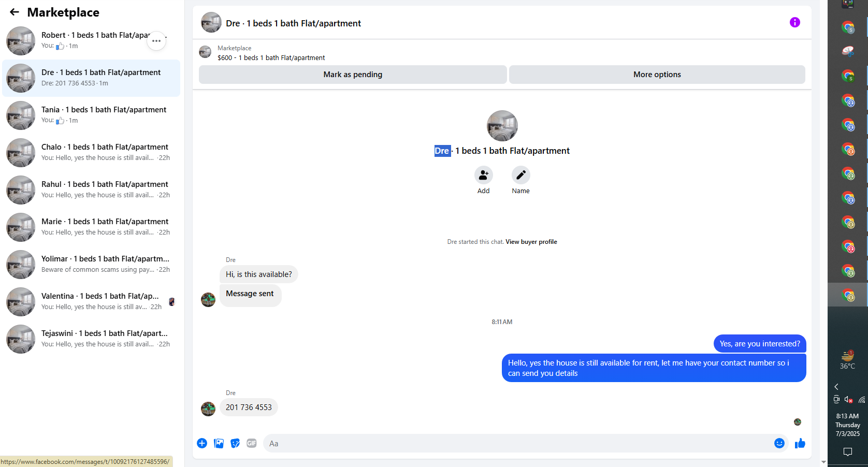The width and height of the screenshot is (868, 467).
Task: Open Rahul's conversation
Action: (x=91, y=190)
